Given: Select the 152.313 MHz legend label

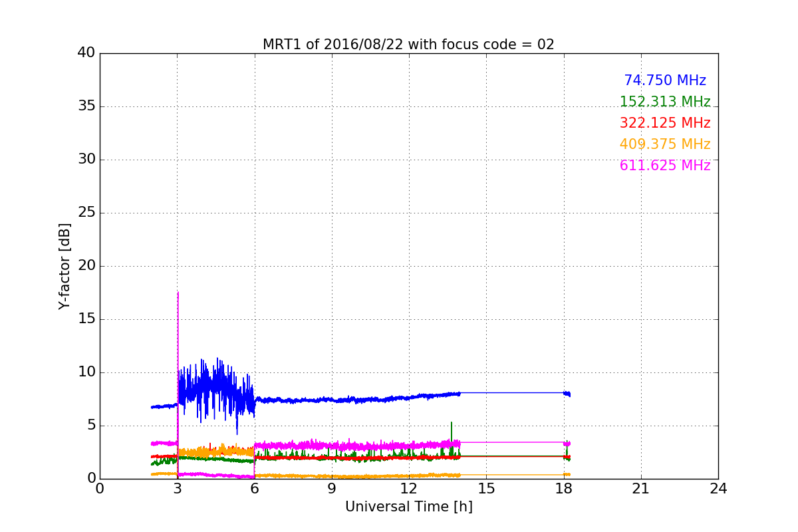Looking at the screenshot, I should [665, 102].
